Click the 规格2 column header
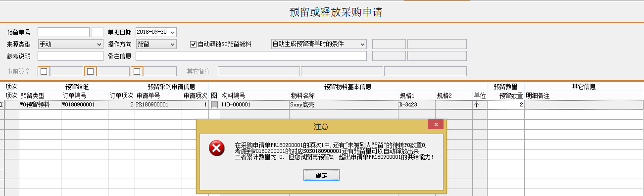 click(454, 96)
